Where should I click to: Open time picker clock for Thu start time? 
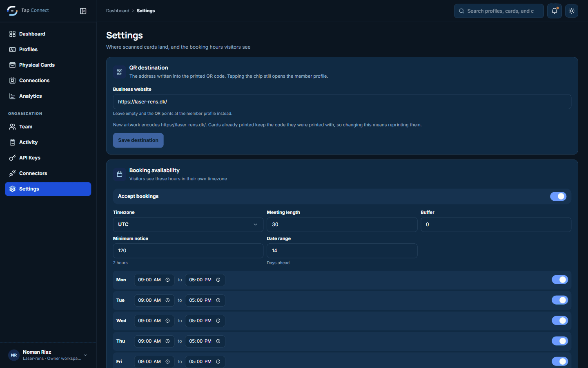point(167,341)
